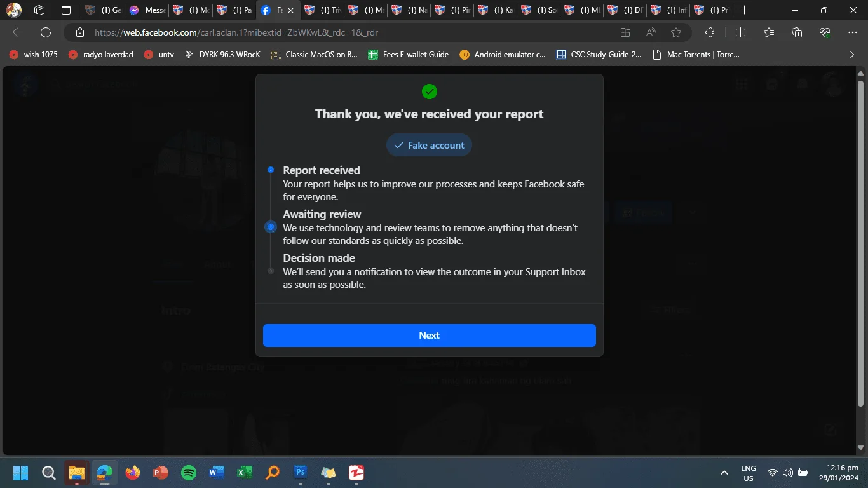868x488 pixels.
Task: Expand the bookmarks bar overflow chevron
Action: (x=852, y=55)
